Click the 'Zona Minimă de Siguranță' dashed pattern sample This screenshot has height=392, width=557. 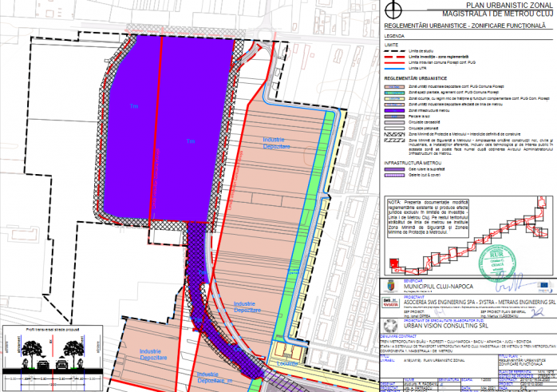(394, 141)
